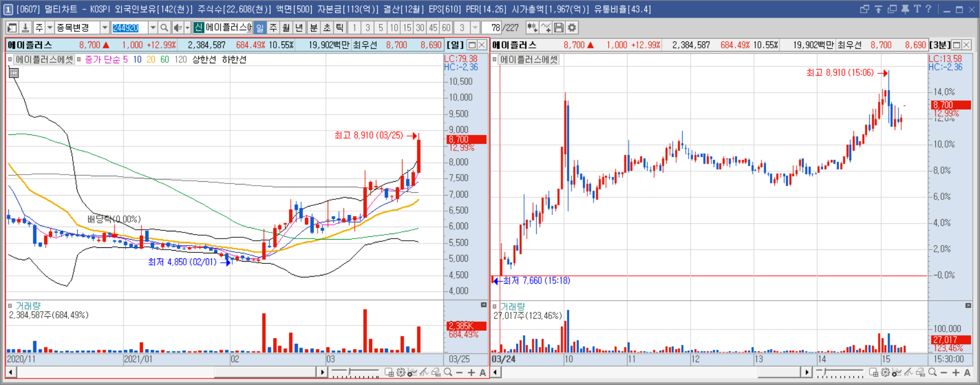Click daily chart minus zoom out icon
The width and height of the screenshot is (980, 385).
460,373
